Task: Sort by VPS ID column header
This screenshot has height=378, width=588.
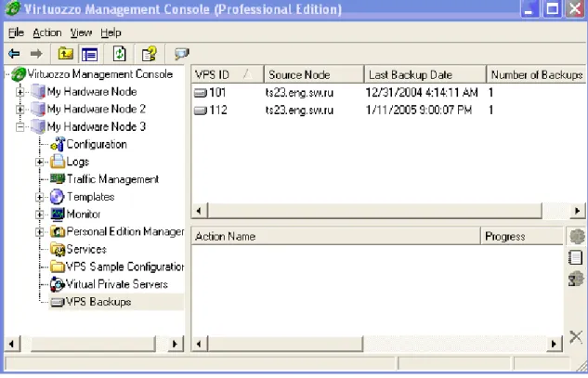Action: tap(228, 74)
